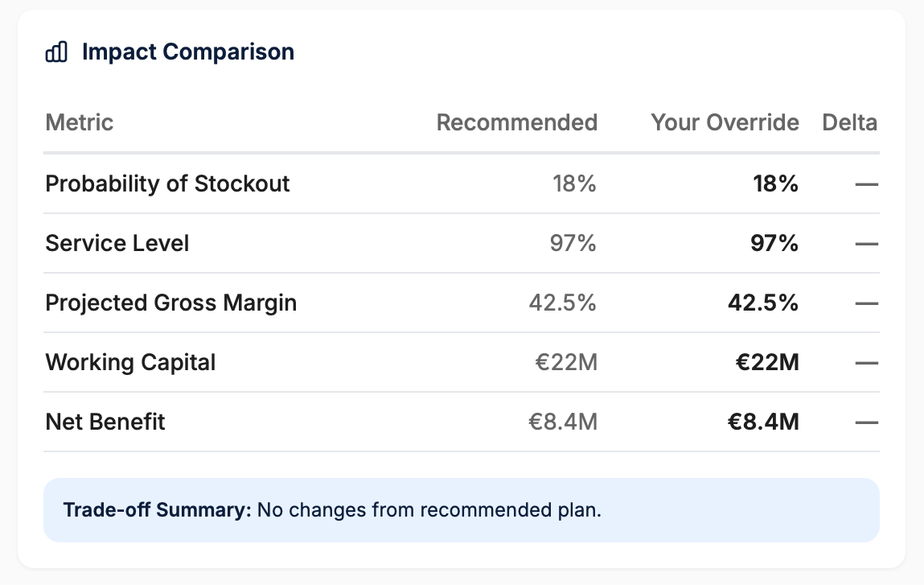Select the Service Level row label
The height and width of the screenshot is (585, 924).
point(117,243)
